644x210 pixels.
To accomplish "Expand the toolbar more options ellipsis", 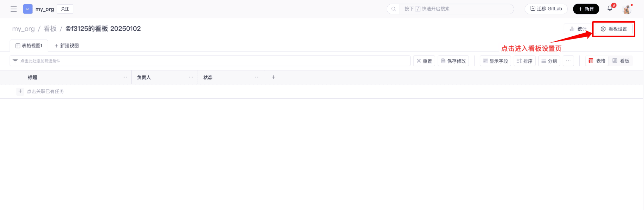I will pyautogui.click(x=568, y=61).
